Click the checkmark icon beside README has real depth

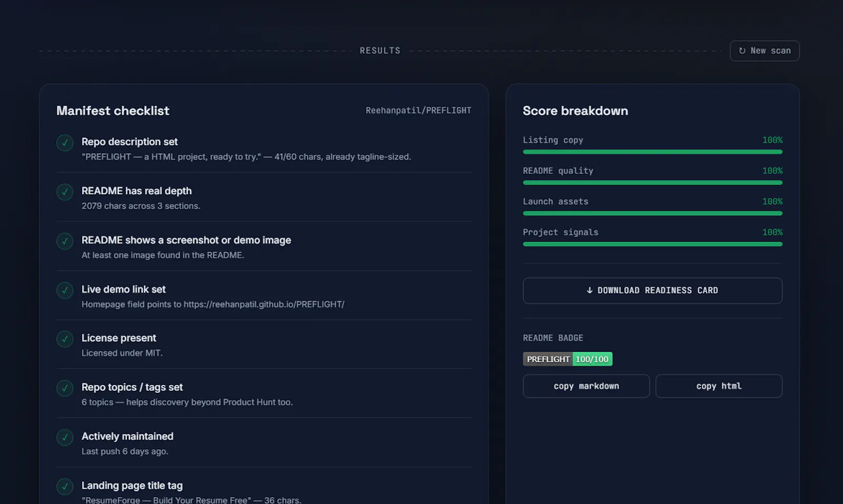coord(65,192)
